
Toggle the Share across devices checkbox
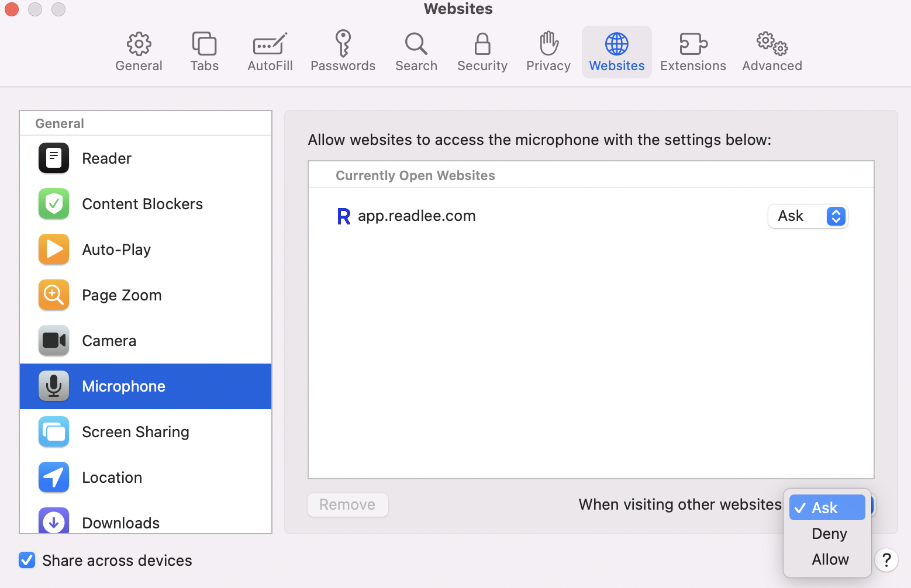(27, 561)
